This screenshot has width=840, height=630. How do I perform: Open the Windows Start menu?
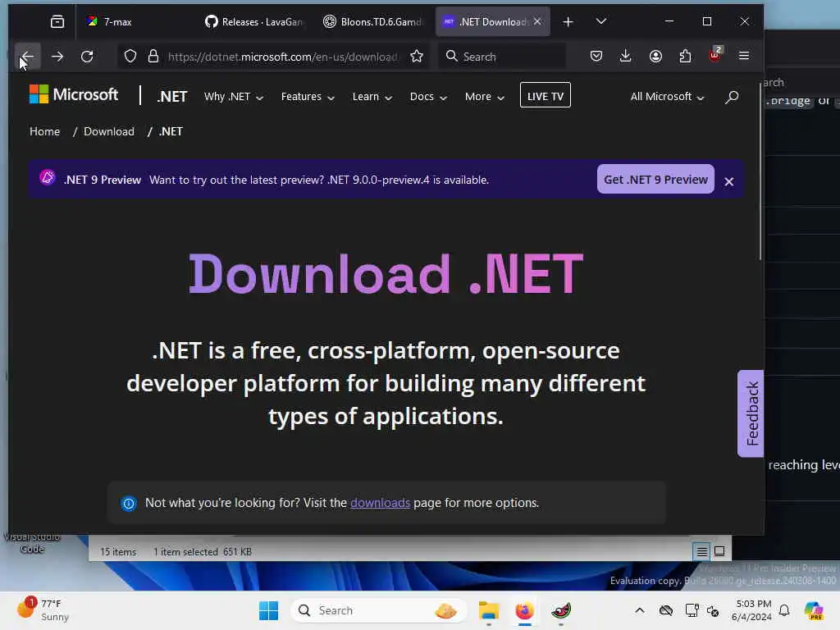pos(269,610)
